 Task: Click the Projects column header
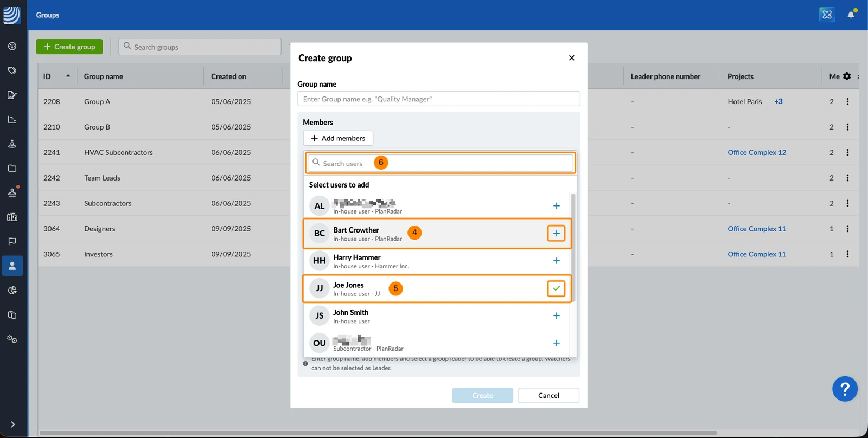[x=741, y=76]
